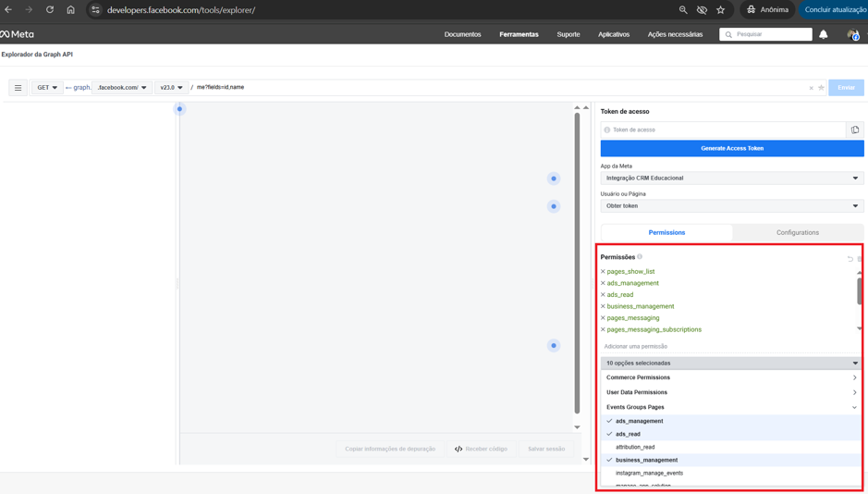Click the Enviar submit button
The image size is (868, 494).
[x=846, y=88]
